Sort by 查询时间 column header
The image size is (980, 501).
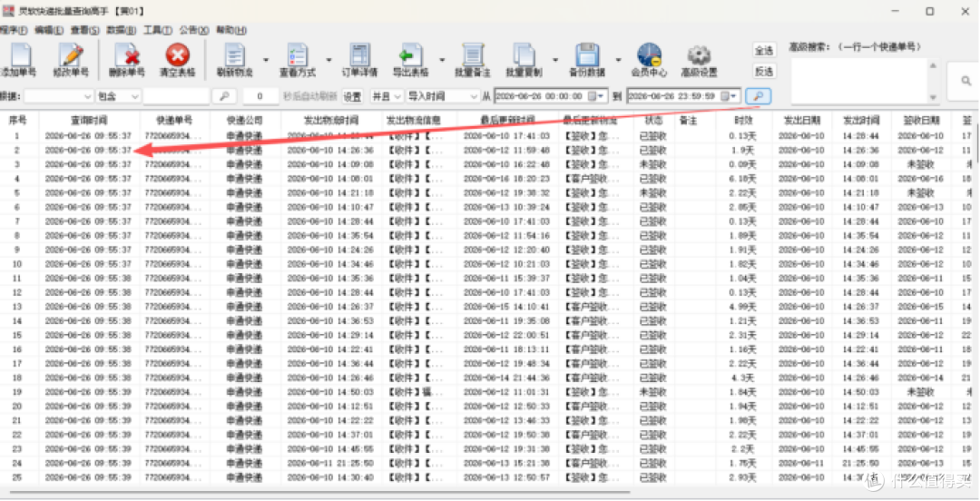click(x=89, y=120)
